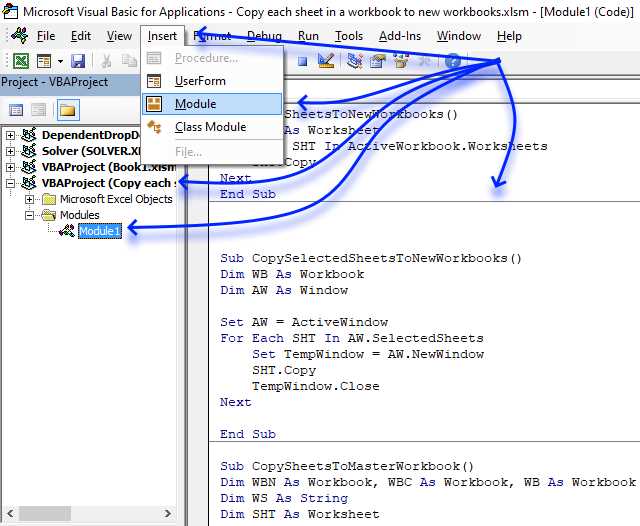Open the Run menu
Screen dimensions: 640x526
click(308, 36)
